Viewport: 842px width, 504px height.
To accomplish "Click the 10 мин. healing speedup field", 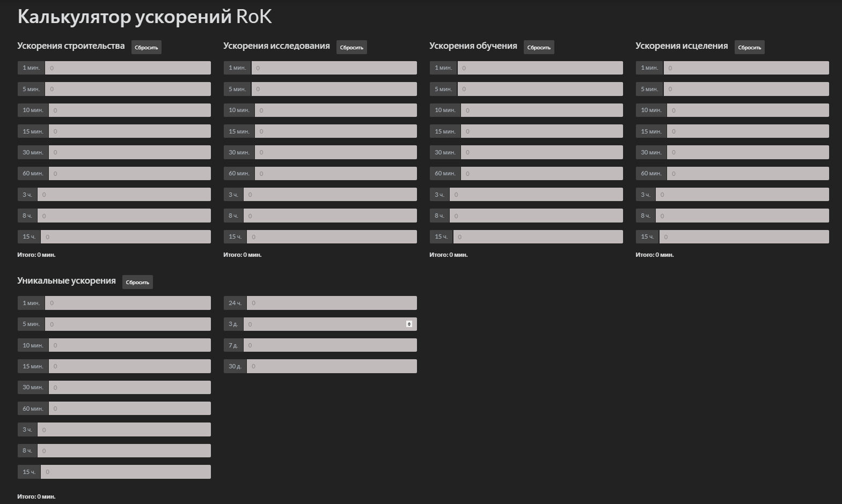I will (748, 110).
